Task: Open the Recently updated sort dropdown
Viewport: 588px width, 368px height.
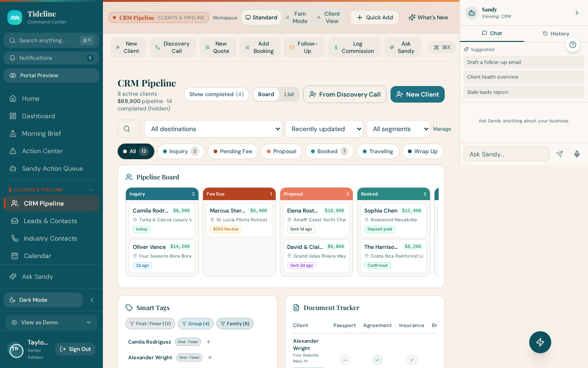Action: (x=324, y=129)
